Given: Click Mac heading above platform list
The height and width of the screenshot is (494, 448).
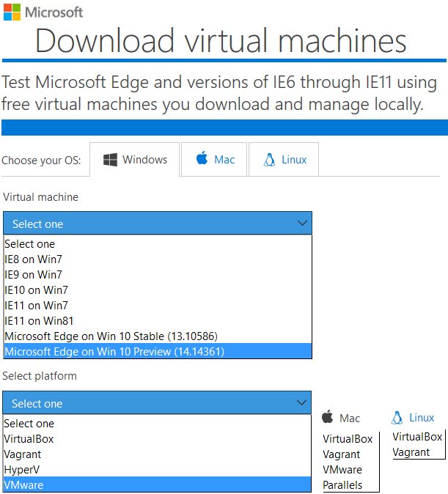Looking at the screenshot, I should 350,419.
